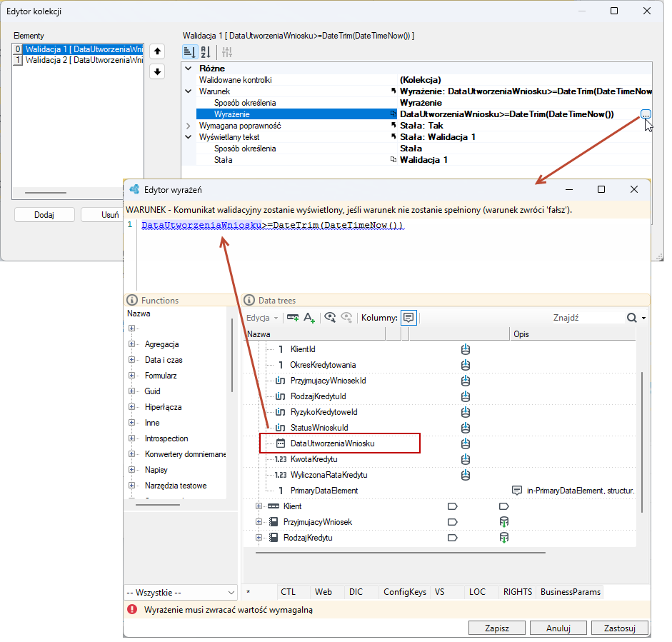Click the database icon in the KwotaKredytu row

pos(466,459)
